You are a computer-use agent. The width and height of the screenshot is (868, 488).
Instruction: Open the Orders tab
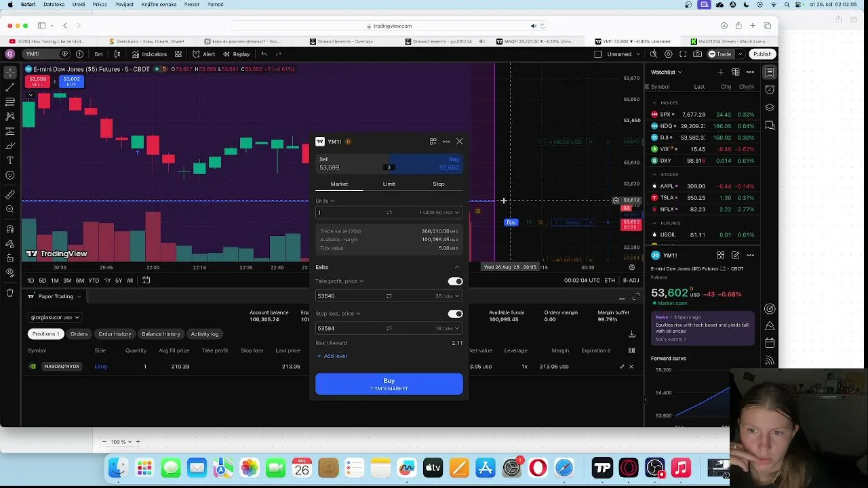tap(79, 334)
